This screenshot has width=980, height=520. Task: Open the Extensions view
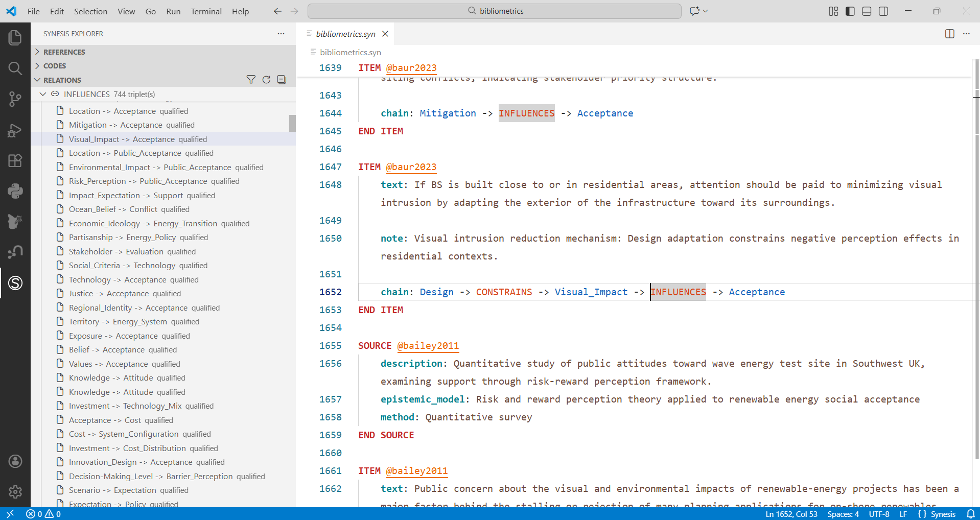point(15,160)
